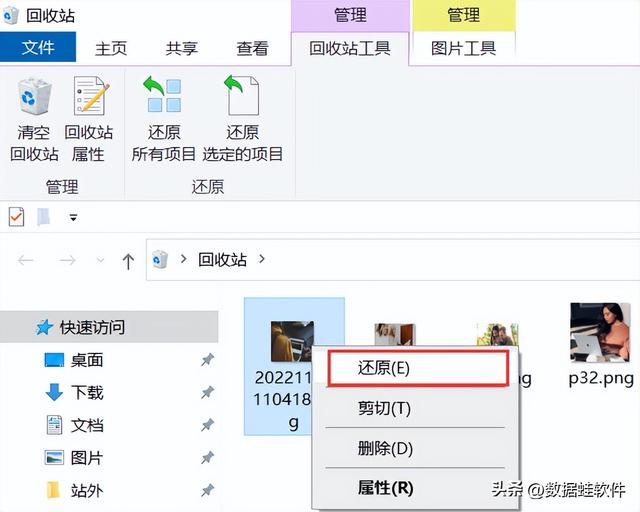Click quick access properties checkmark icon
Image resolution: width=640 pixels, height=512 pixels.
(16, 217)
